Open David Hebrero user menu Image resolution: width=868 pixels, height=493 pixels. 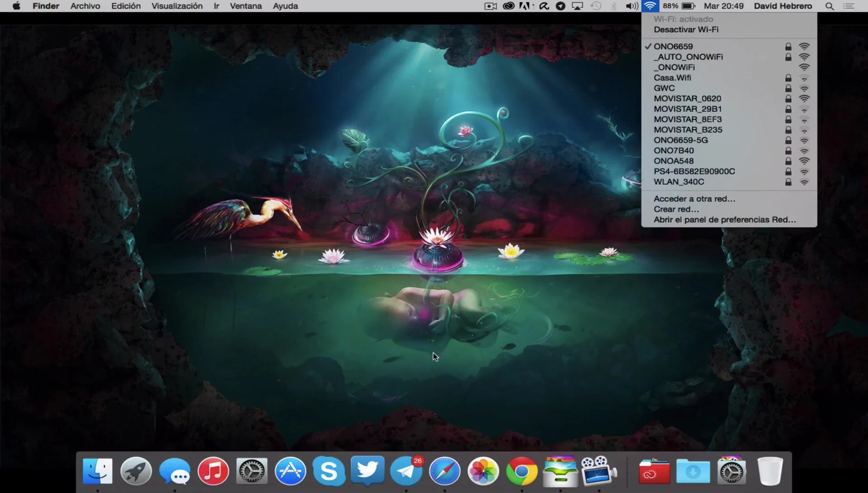pyautogui.click(x=783, y=6)
